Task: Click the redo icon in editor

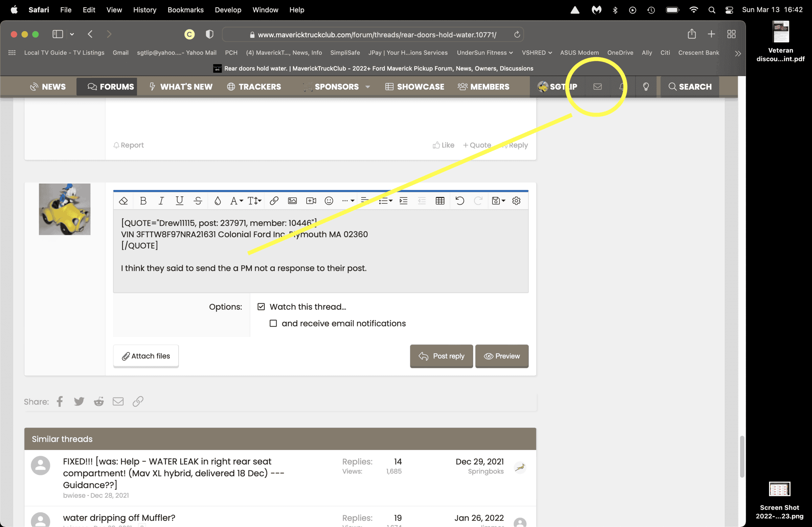Action: 478,201
